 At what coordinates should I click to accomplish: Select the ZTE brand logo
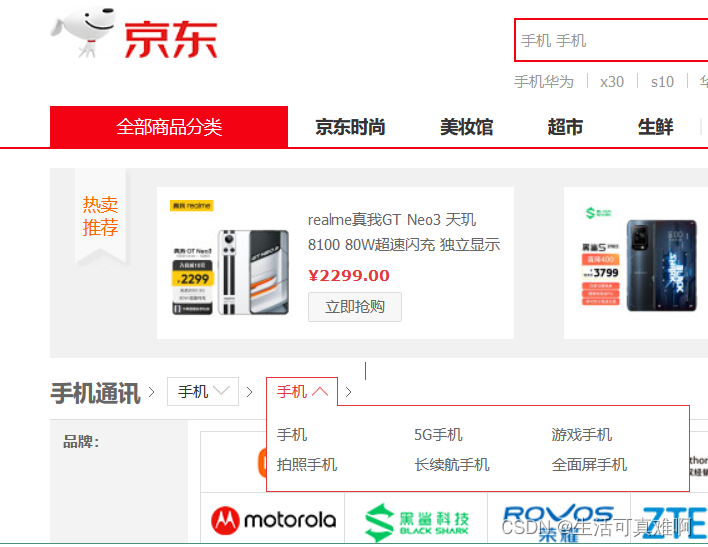(x=675, y=522)
